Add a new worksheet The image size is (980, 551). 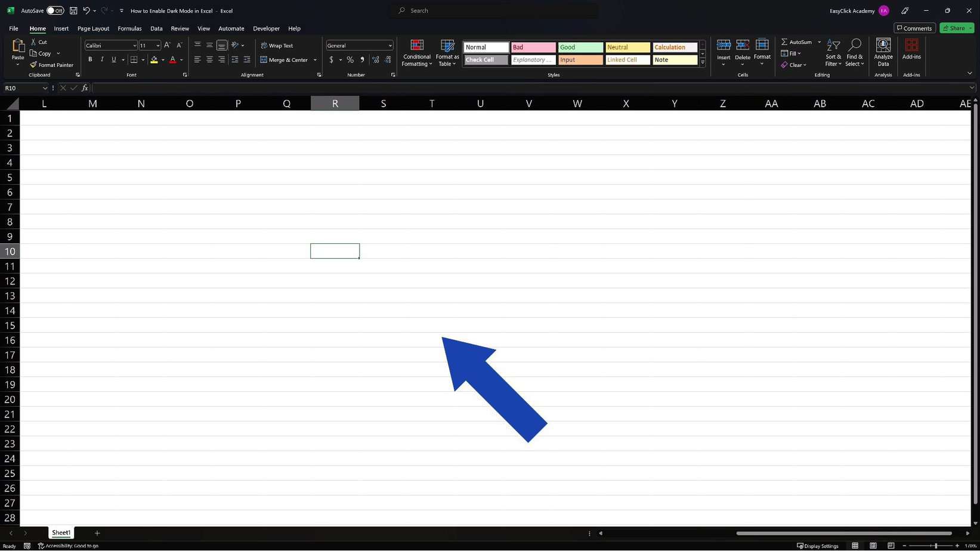(x=97, y=533)
